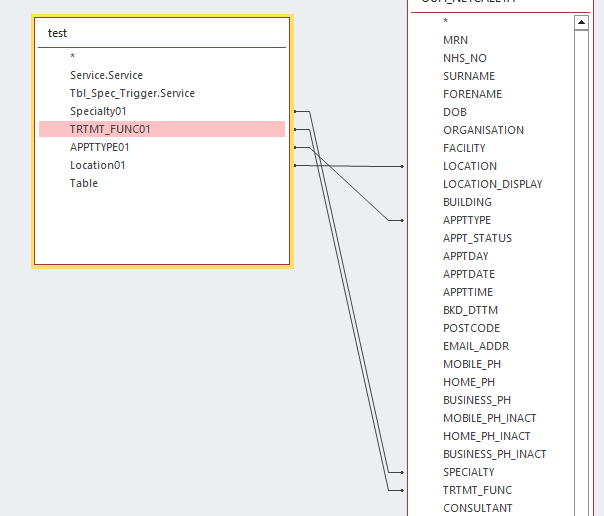Screen dimensions: 604x516
Task: Select the APPTTIME field
Action: point(468,292)
